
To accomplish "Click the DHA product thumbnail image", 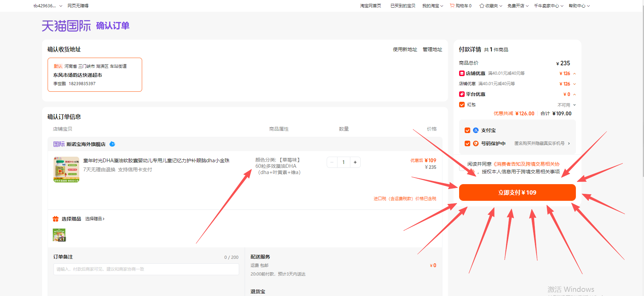I will point(66,170).
